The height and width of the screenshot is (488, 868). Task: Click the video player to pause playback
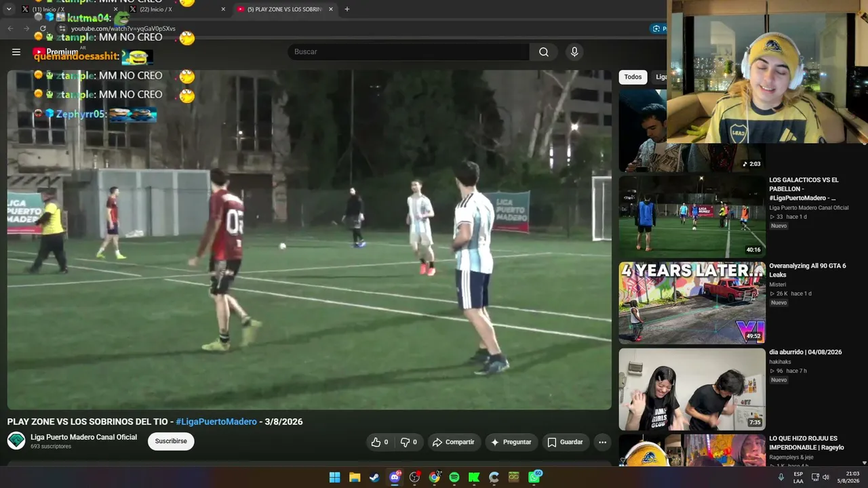click(309, 239)
